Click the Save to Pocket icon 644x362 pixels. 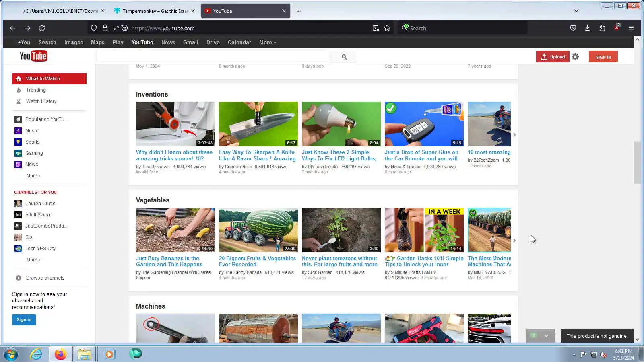coord(573,28)
